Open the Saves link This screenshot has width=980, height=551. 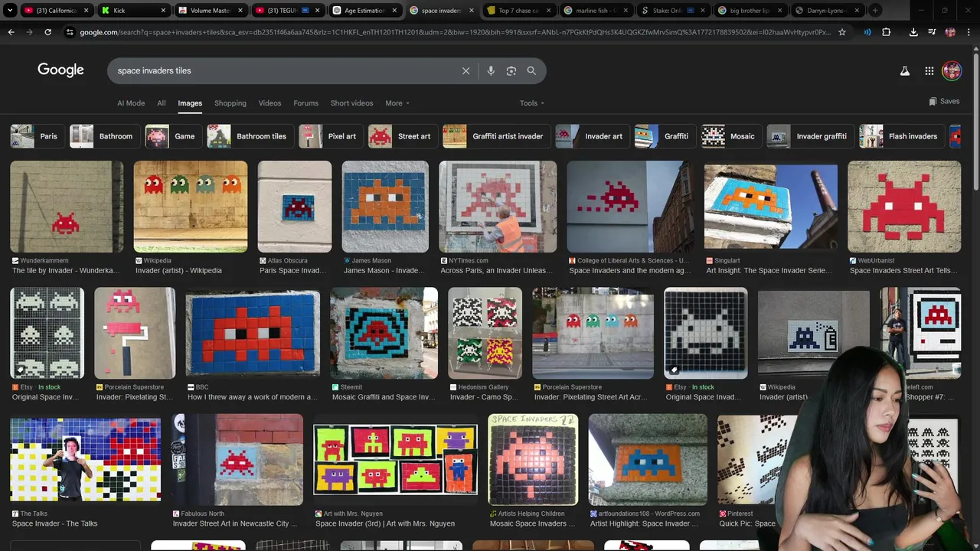(944, 101)
